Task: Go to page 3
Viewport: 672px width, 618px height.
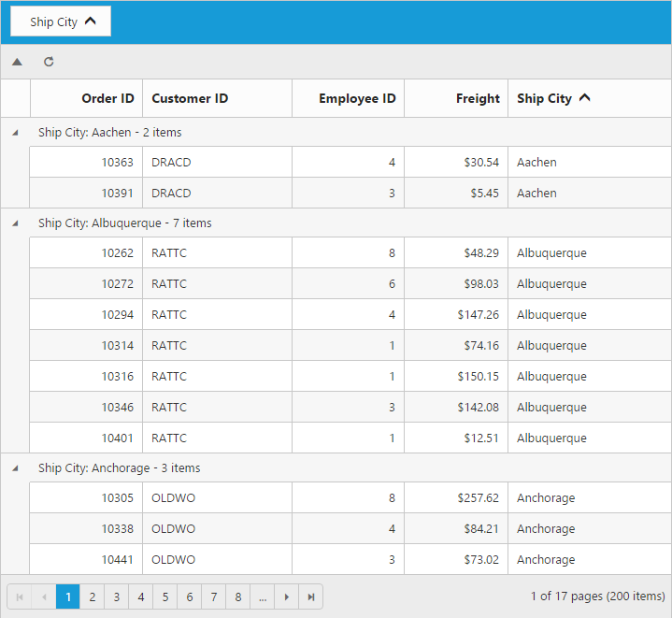Action: coord(117,597)
